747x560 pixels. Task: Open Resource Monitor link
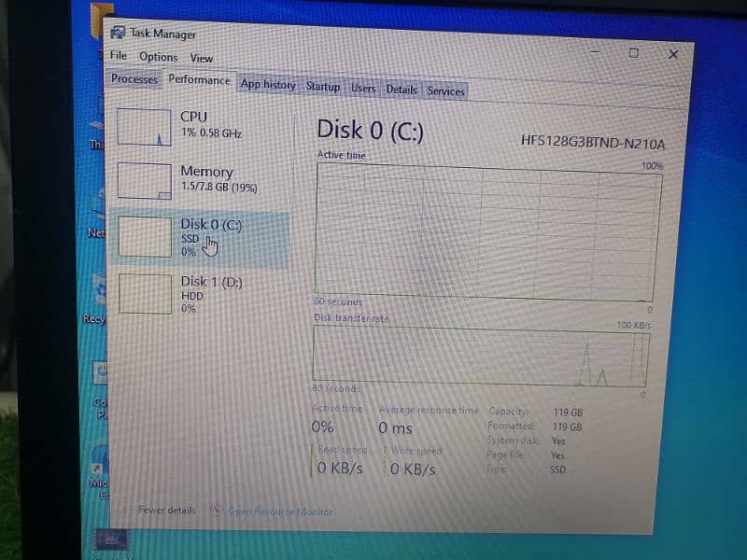coord(280,511)
